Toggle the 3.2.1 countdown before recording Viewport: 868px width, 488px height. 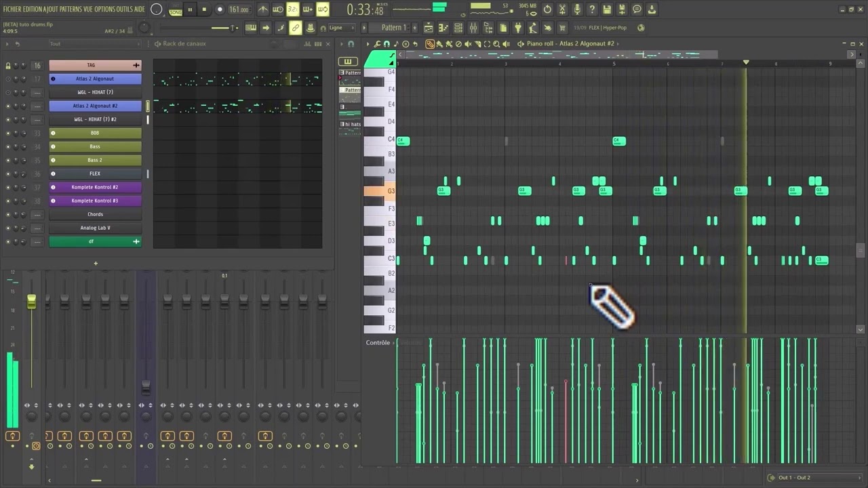click(x=292, y=9)
